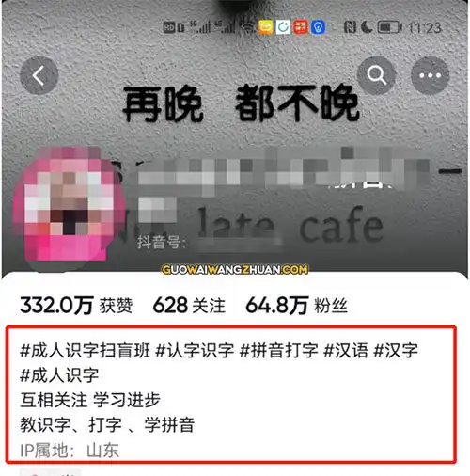Open hashtag #成人识字扫盲班
The width and height of the screenshot is (470, 476).
click(86, 350)
